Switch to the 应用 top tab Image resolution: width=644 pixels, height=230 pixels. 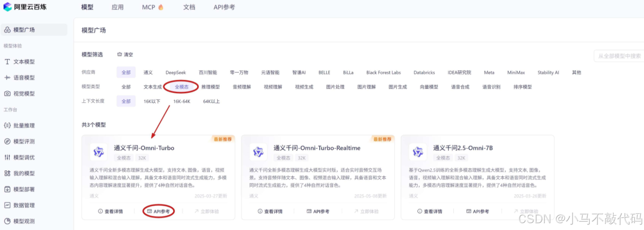tap(118, 7)
